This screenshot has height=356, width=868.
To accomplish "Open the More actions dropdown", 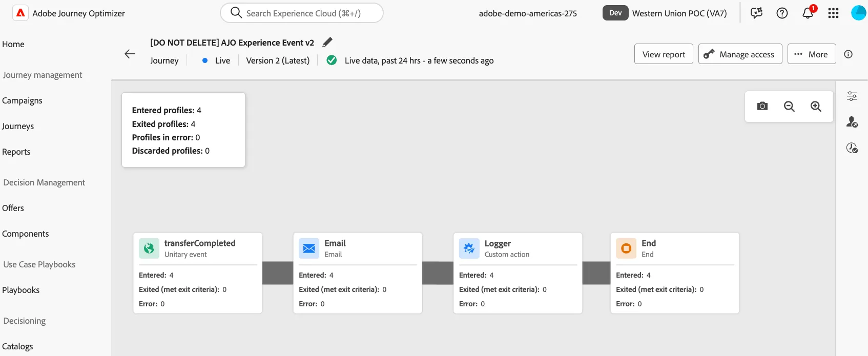I will (812, 54).
